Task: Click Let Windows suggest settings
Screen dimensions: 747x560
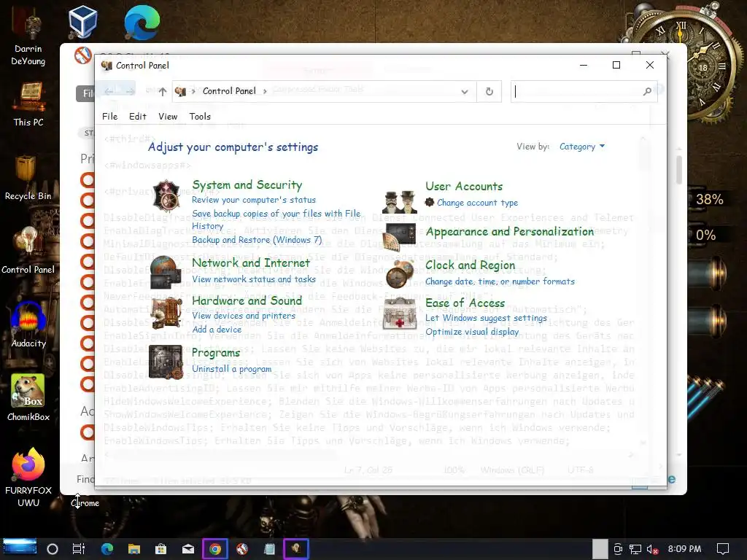Action: [x=486, y=318]
